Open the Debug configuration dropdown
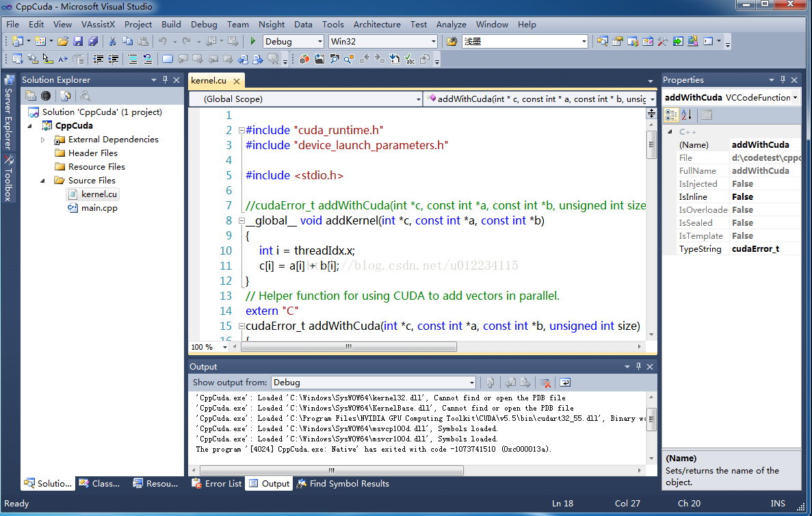This screenshot has width=812, height=516. pos(293,42)
